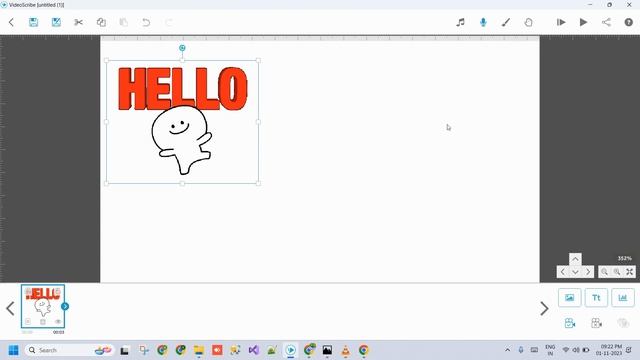Save the scribe project
This screenshot has width=640, height=360.
pyautogui.click(x=33, y=22)
